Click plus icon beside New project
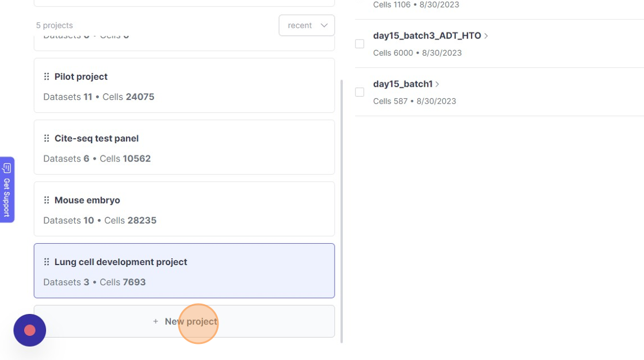The width and height of the screenshot is (644, 360). coord(155,321)
